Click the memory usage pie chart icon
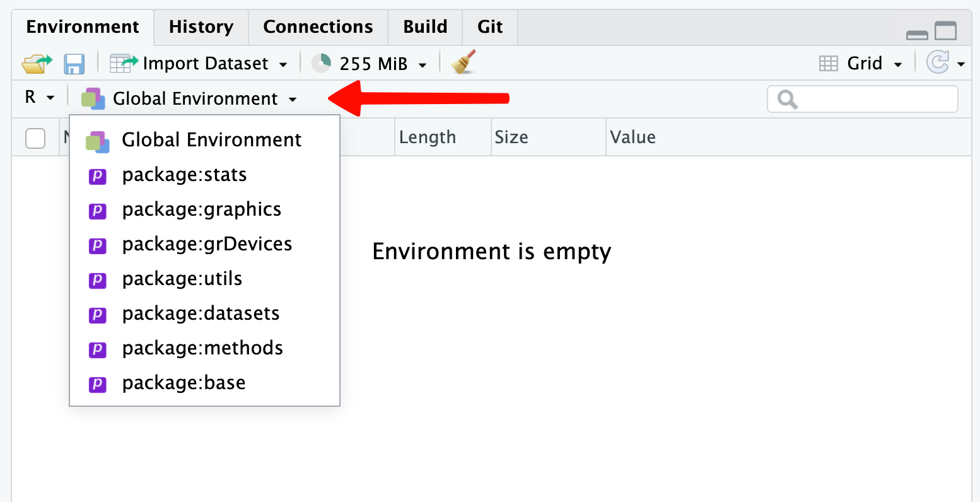This screenshot has width=980, height=502. pos(322,63)
